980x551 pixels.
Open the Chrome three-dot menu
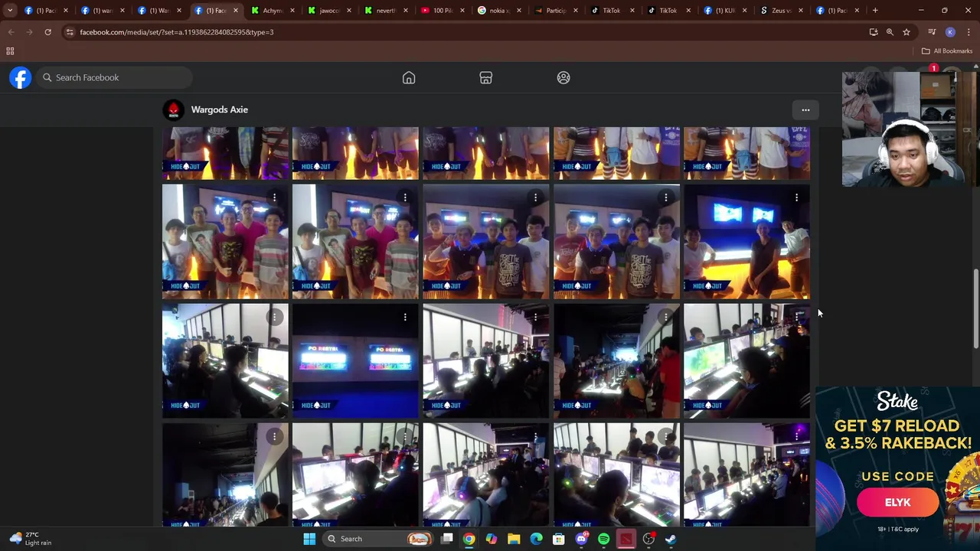pos(969,32)
